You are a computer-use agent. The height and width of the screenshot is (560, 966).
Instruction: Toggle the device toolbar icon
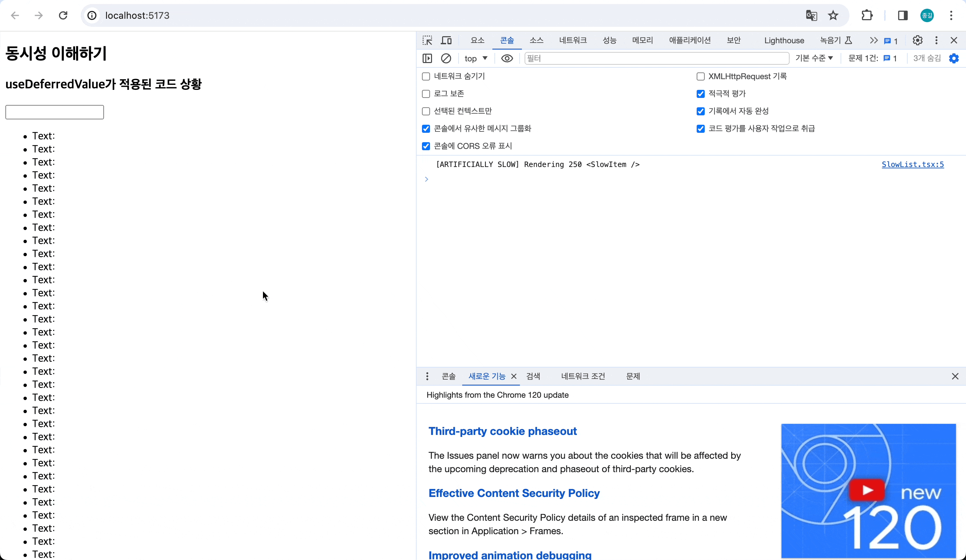point(446,40)
